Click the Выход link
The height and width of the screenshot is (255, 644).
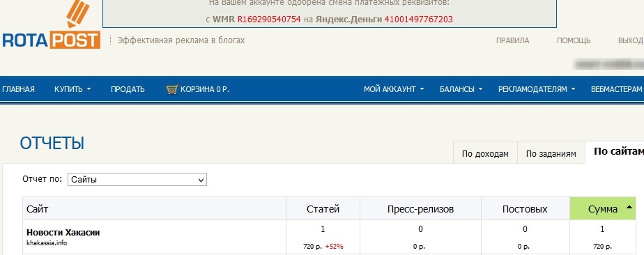click(x=631, y=40)
